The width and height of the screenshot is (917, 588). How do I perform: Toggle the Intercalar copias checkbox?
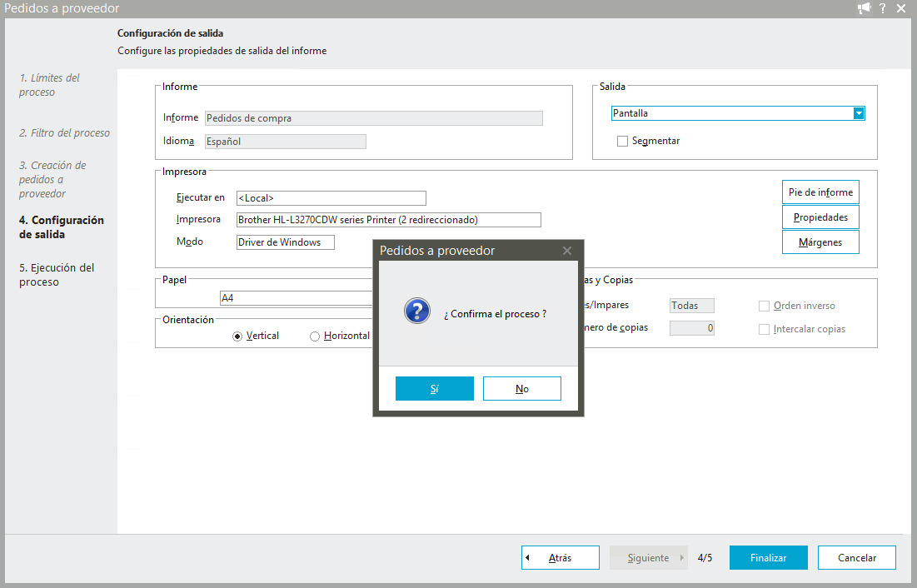pos(764,330)
